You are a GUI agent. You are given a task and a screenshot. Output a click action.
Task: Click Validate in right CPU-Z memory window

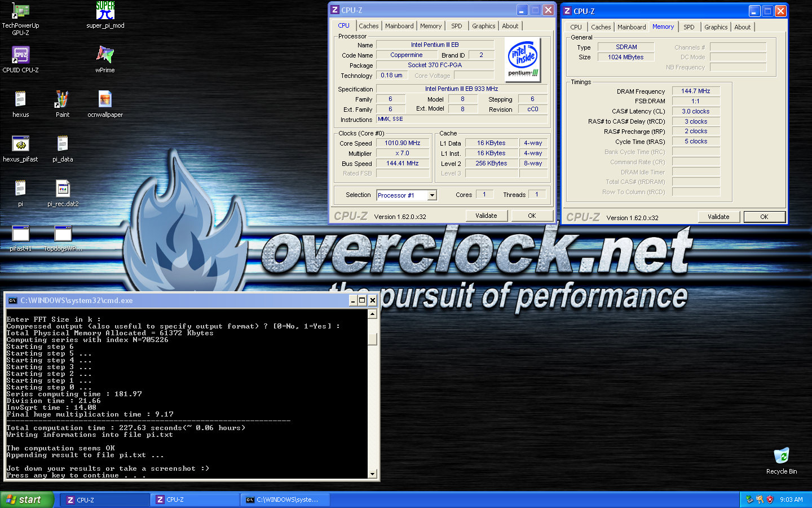point(718,217)
